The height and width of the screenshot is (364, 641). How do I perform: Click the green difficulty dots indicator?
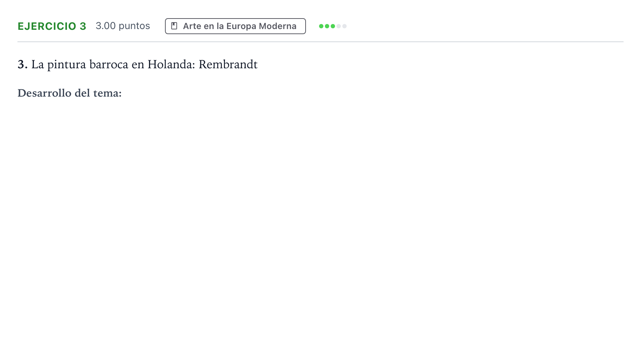point(332,26)
